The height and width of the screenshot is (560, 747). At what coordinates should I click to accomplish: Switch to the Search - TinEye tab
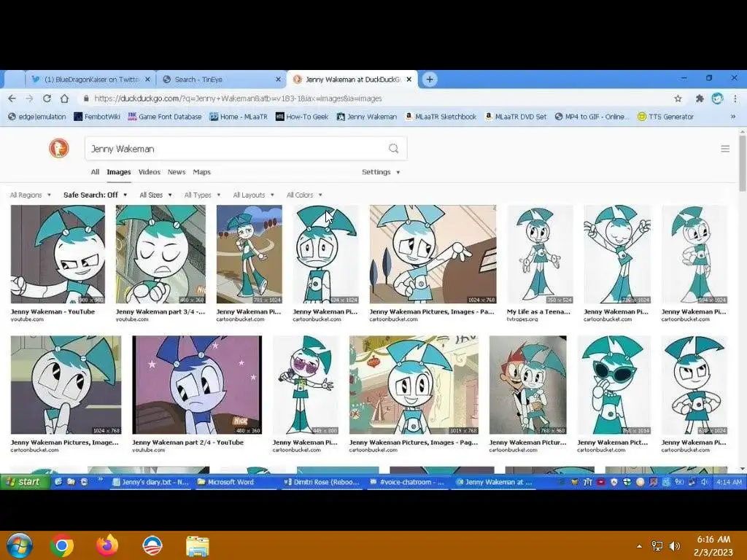click(220, 79)
